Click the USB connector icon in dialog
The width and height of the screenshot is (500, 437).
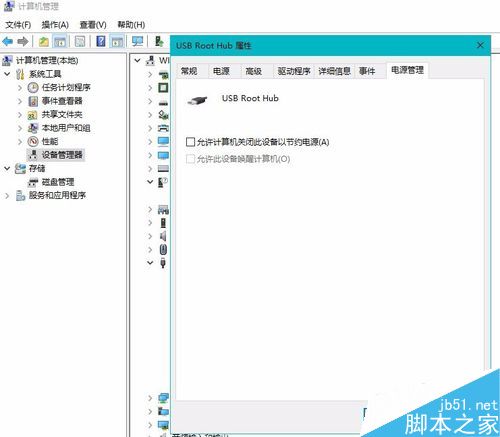197,100
